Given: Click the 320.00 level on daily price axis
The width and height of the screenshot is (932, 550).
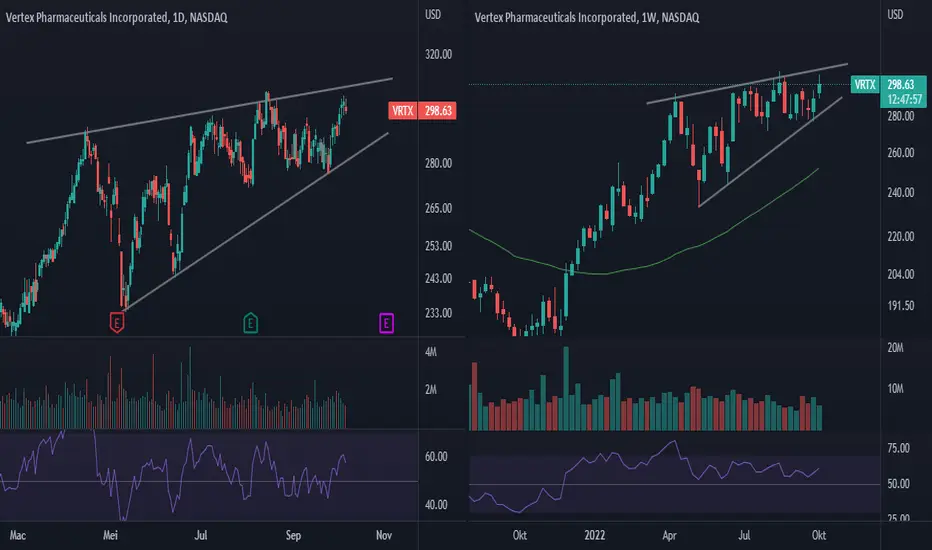Looking at the screenshot, I should tap(438, 54).
